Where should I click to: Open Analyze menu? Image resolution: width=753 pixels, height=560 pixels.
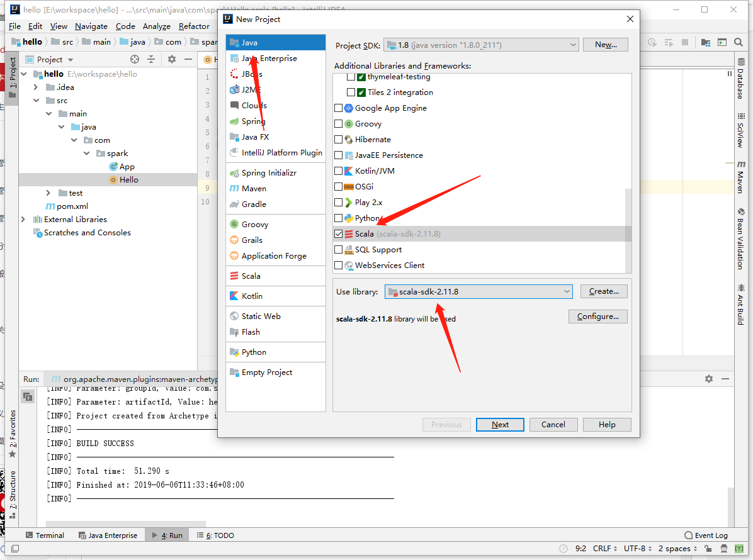click(x=157, y=26)
